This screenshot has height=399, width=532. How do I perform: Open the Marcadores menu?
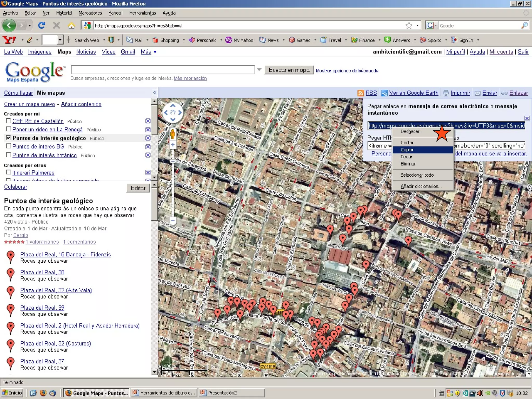coord(90,13)
